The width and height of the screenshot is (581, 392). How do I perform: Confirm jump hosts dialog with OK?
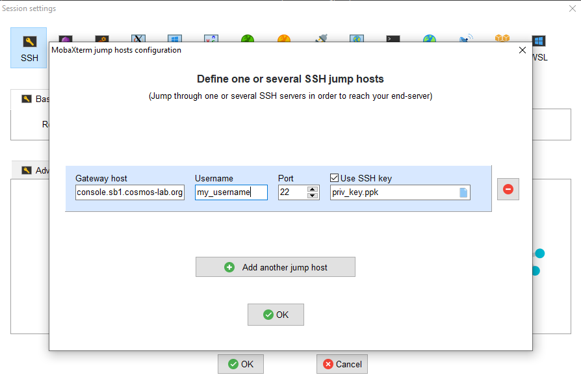tap(276, 315)
